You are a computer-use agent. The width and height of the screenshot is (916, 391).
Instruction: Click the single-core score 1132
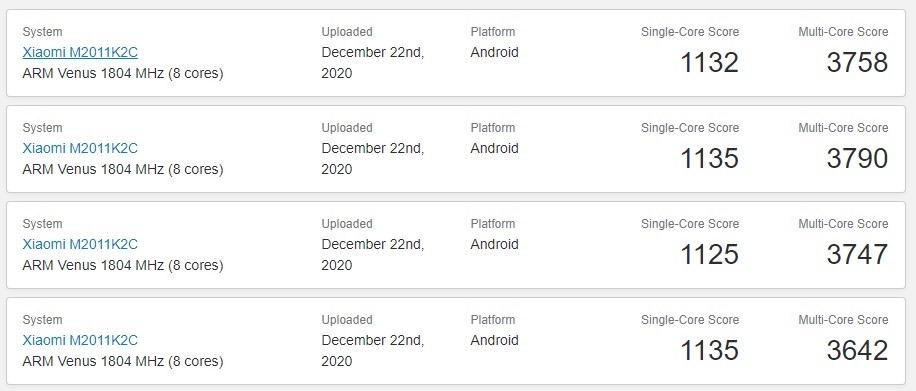tap(709, 63)
